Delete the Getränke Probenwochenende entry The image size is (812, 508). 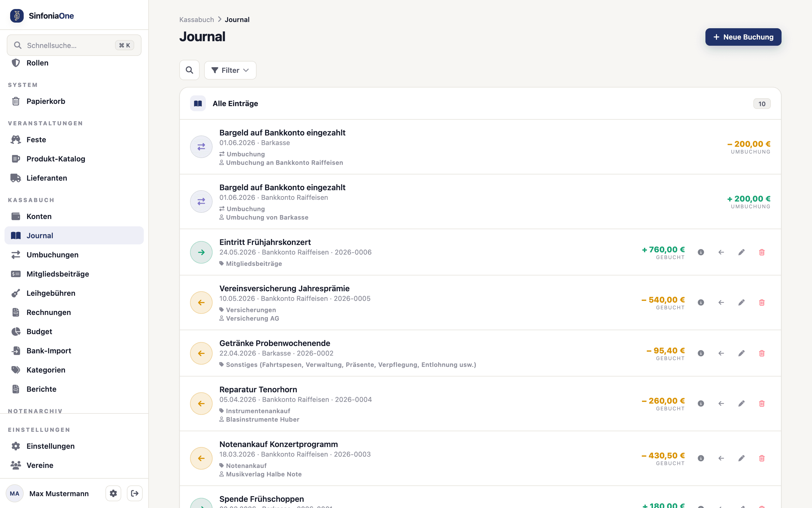click(762, 353)
